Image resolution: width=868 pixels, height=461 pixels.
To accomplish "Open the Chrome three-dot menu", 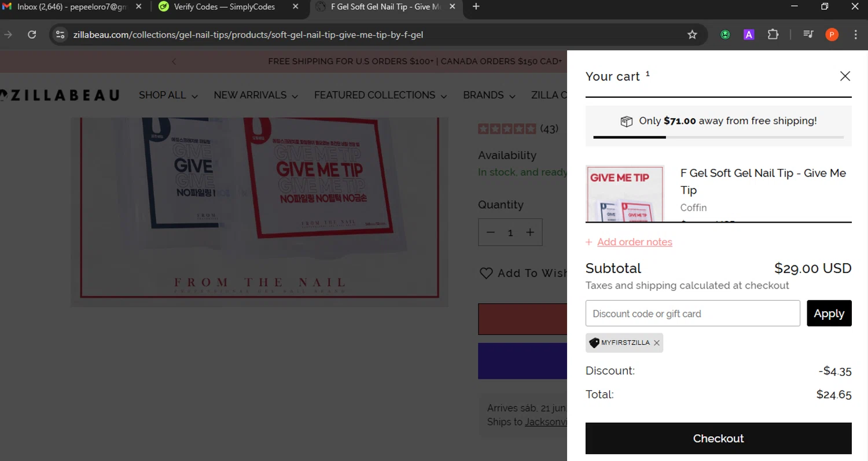I will pos(855,35).
